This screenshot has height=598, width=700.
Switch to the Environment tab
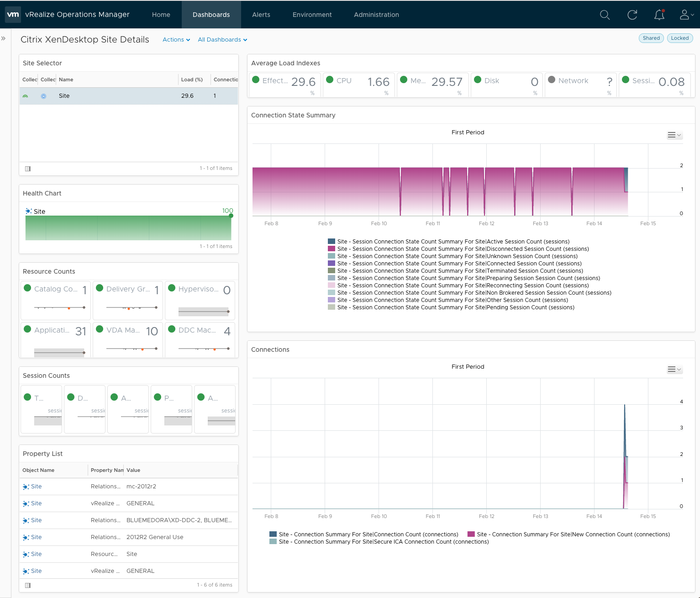tap(312, 15)
